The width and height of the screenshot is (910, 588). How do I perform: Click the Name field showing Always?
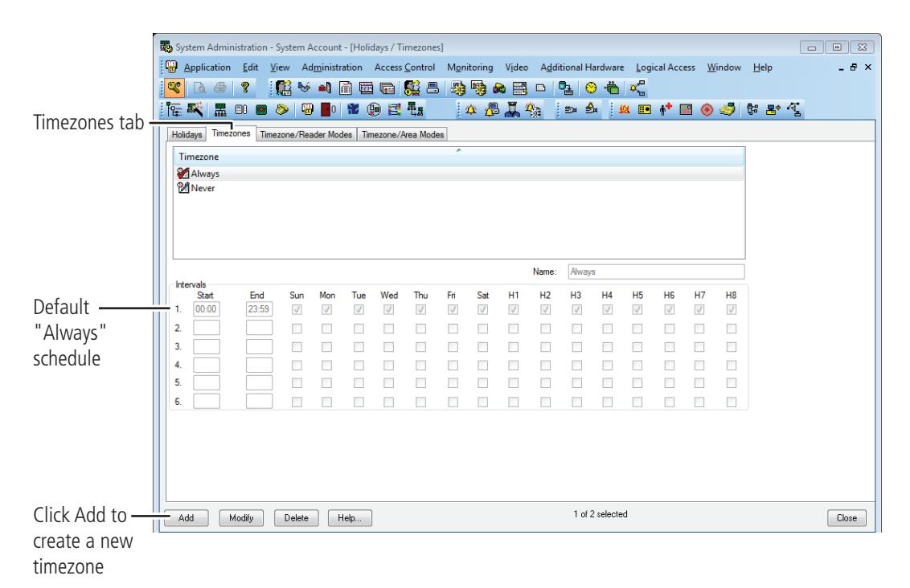[x=656, y=272]
